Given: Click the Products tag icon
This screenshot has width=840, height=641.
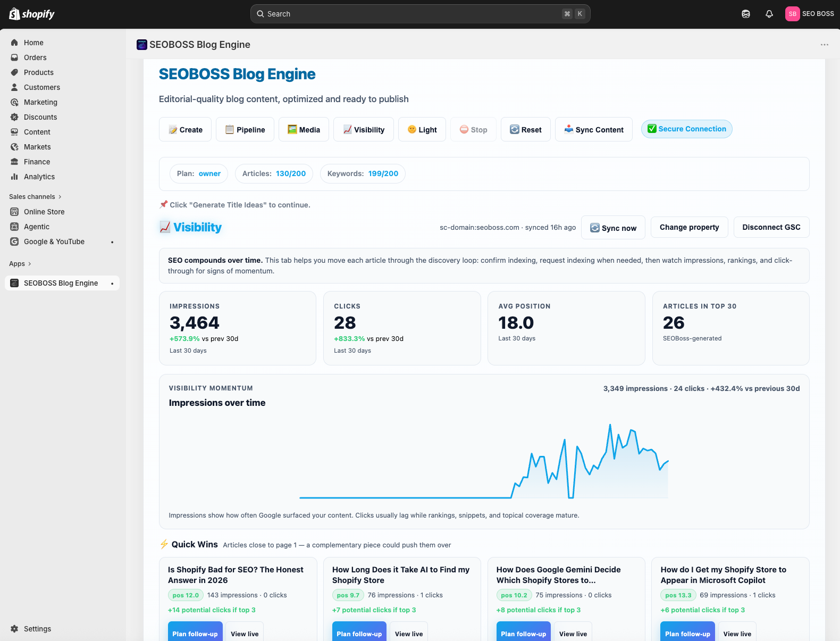Looking at the screenshot, I should click(14, 72).
